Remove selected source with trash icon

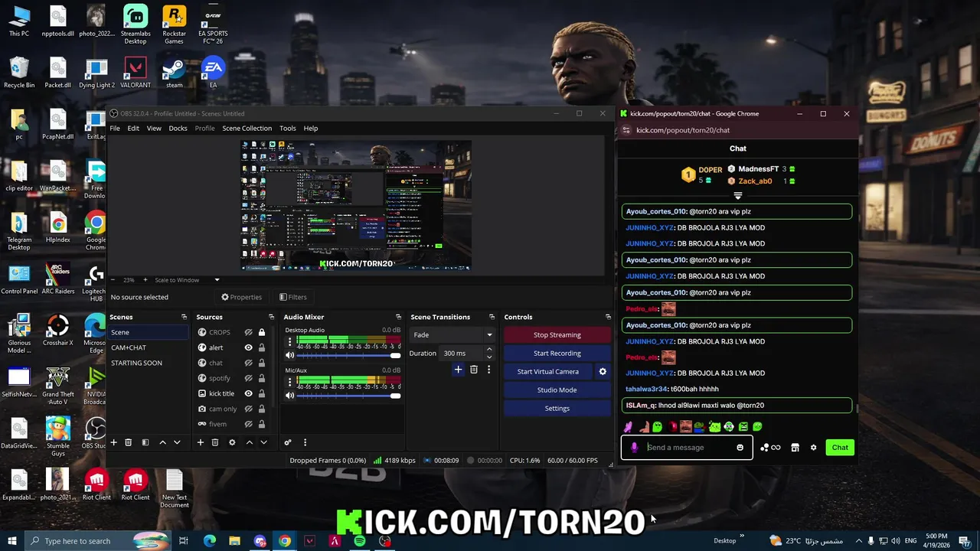pos(215,442)
